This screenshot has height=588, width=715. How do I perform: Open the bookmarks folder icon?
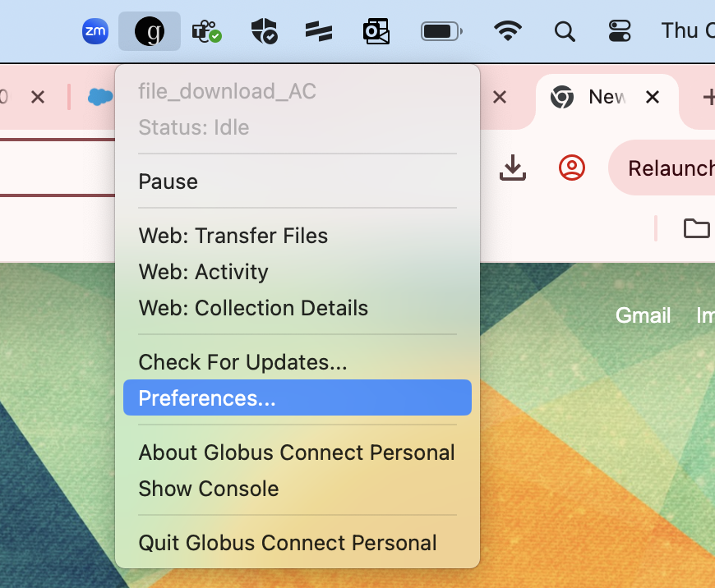tap(696, 228)
